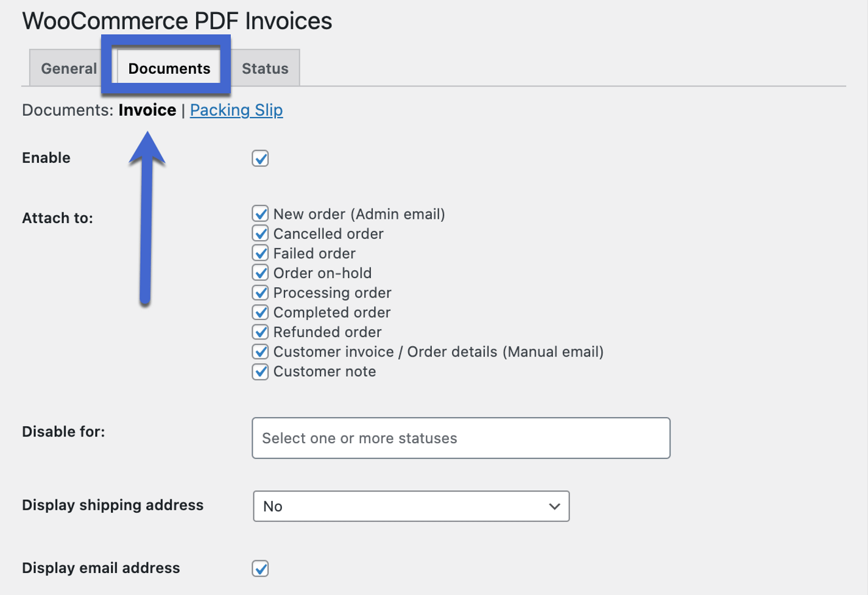The height and width of the screenshot is (595, 868).
Task: Click the WooCommerce PDF Invoices heading
Action: 177,21
